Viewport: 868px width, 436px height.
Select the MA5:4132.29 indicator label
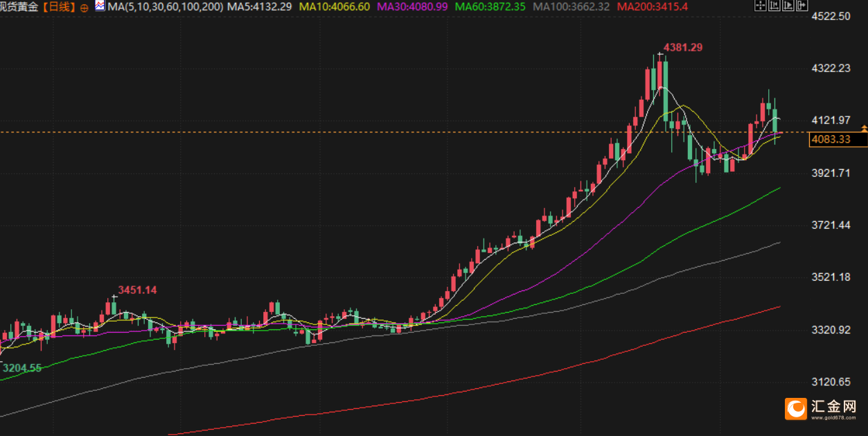[x=261, y=7]
